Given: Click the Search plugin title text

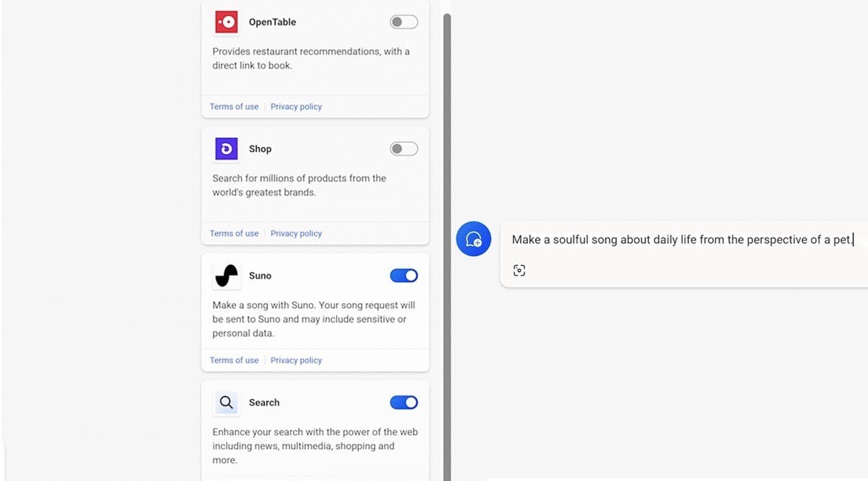Looking at the screenshot, I should (x=264, y=402).
